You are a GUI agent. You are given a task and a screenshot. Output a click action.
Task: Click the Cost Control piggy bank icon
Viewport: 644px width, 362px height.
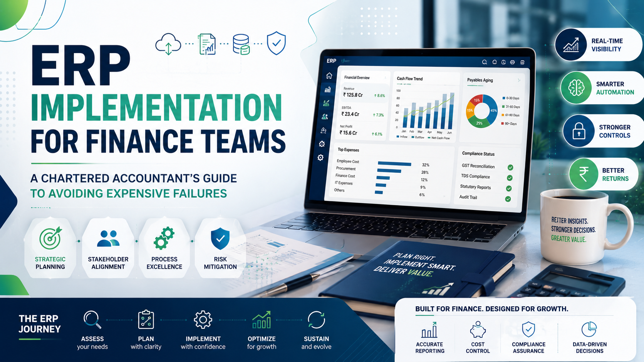(478, 330)
